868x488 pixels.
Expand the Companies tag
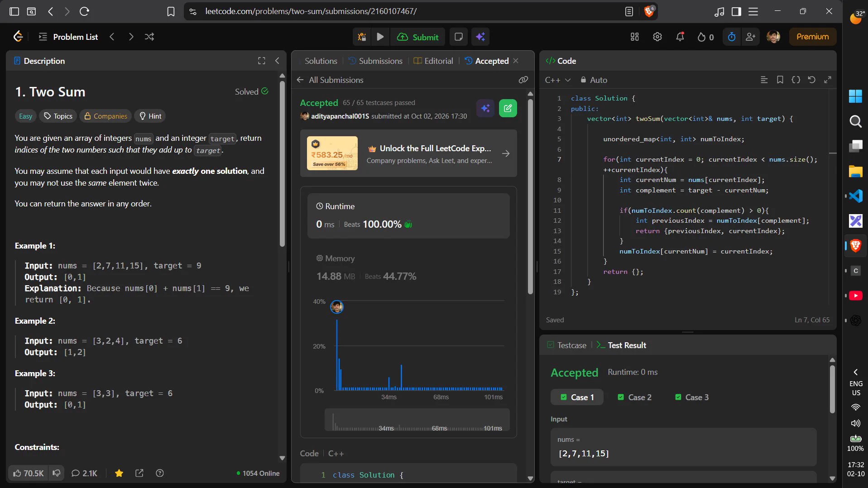point(106,116)
